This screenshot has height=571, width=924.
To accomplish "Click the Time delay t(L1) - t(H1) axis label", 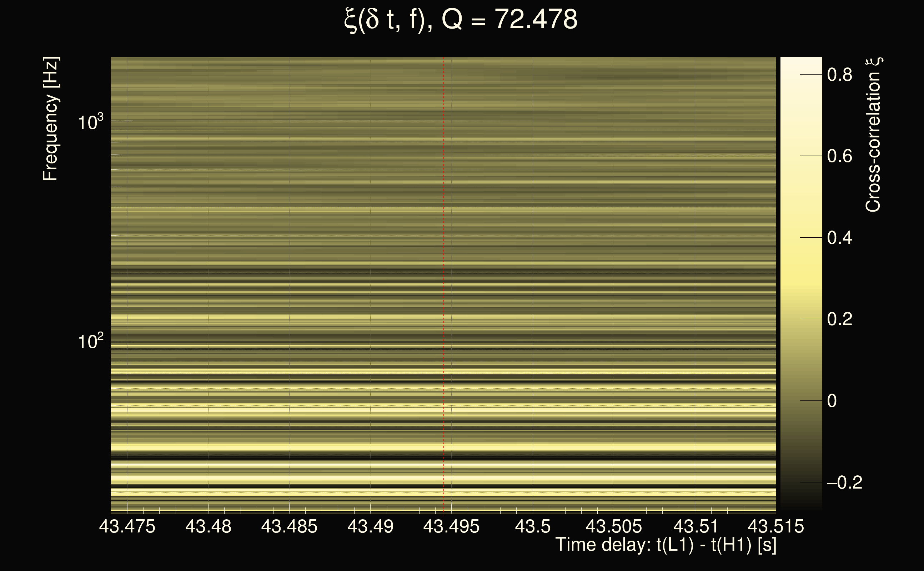I will 666,545.
